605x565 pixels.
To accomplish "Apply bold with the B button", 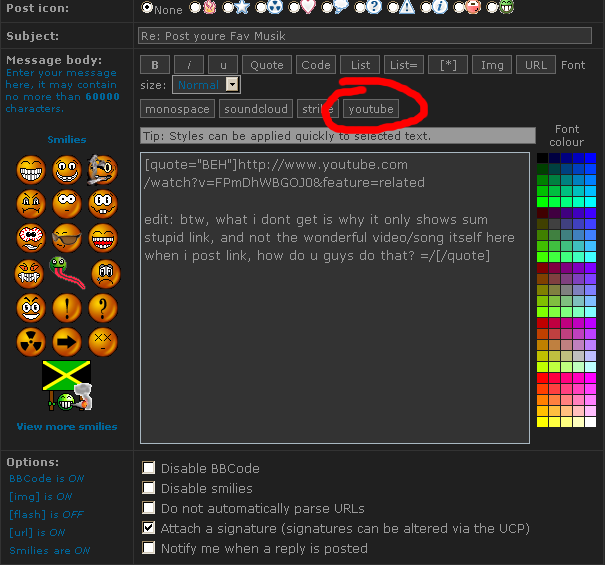I will [154, 65].
